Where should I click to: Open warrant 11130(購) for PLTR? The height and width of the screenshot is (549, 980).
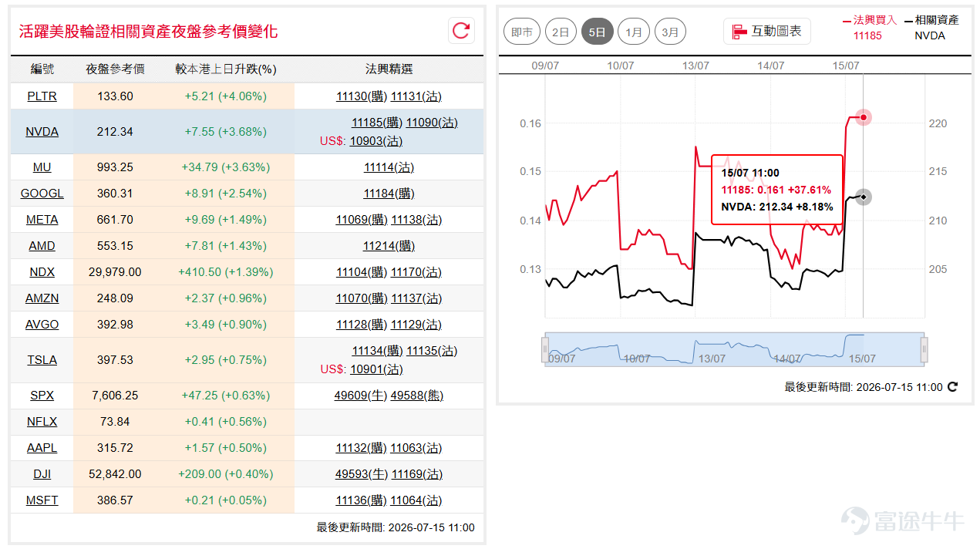[x=362, y=96]
